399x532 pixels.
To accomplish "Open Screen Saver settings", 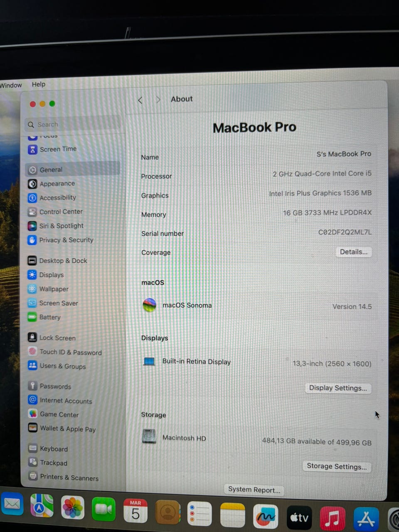I will point(53,303).
